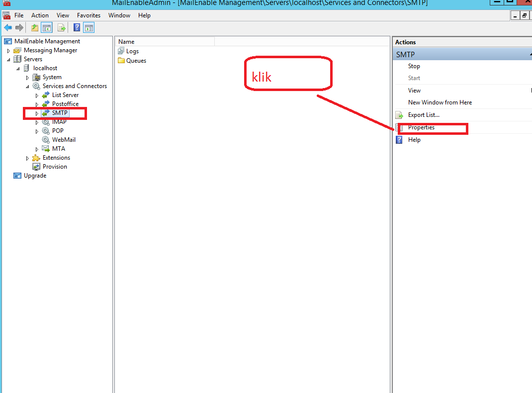Toggle Show/Hide Action Pane toolbar icon
The width and height of the screenshot is (532, 393).
click(x=89, y=27)
